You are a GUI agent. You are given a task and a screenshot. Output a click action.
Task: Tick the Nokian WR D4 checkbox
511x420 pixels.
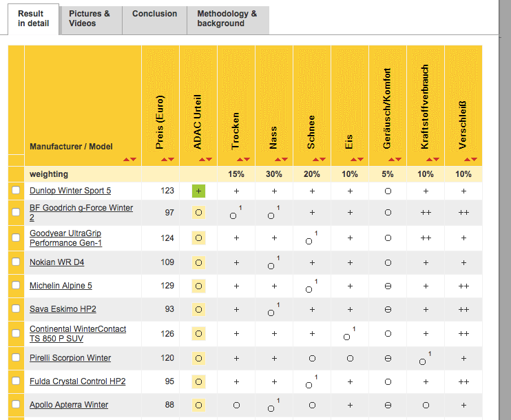[16, 262]
